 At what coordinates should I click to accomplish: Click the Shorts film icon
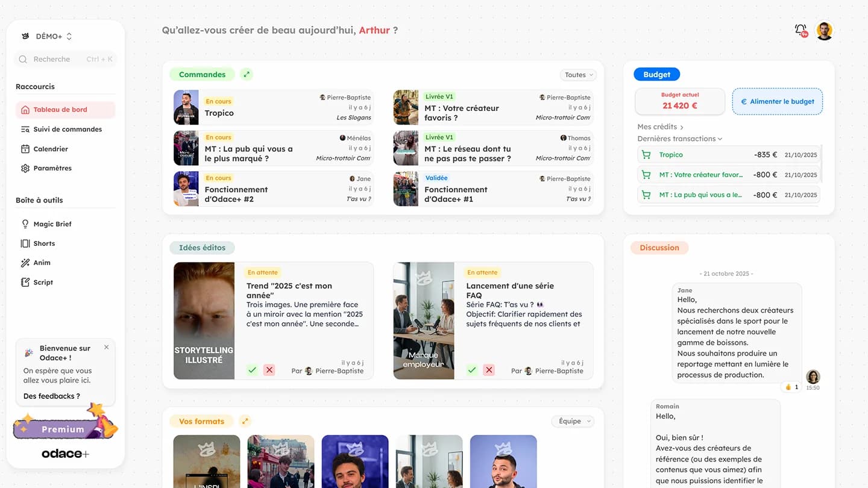pyautogui.click(x=25, y=243)
